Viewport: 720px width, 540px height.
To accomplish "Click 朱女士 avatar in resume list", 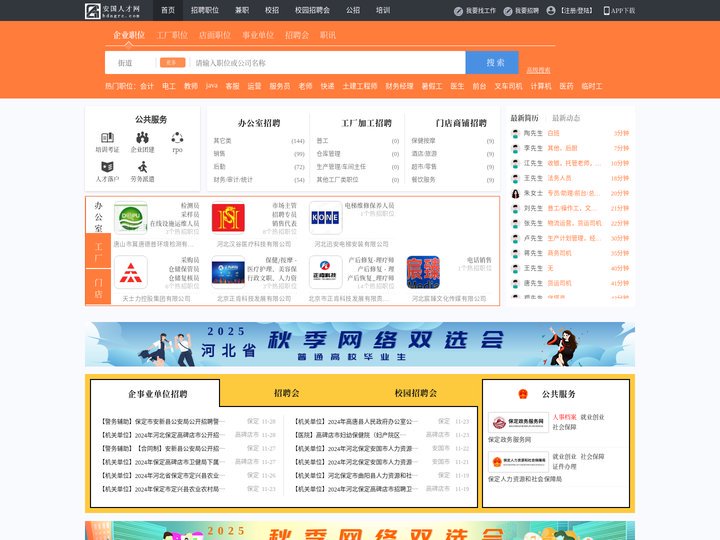I will [515, 193].
